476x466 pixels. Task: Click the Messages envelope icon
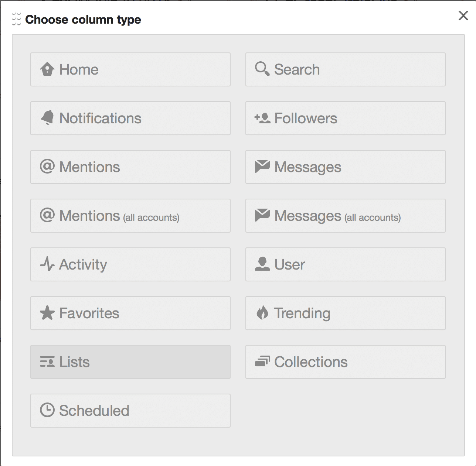point(262,167)
